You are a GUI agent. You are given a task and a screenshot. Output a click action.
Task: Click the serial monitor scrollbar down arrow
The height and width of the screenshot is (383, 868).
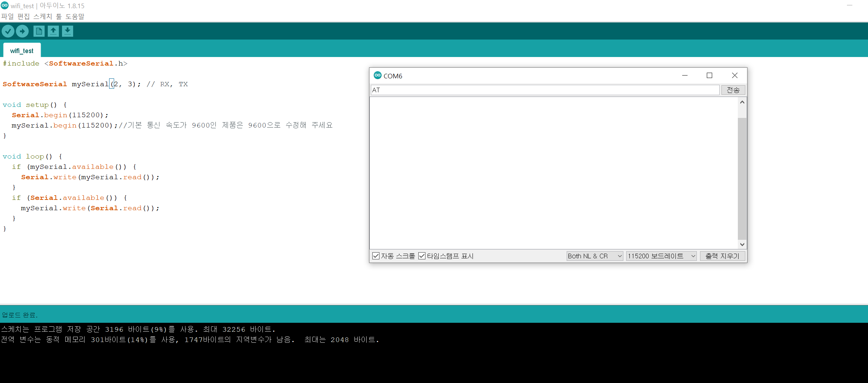tap(742, 244)
